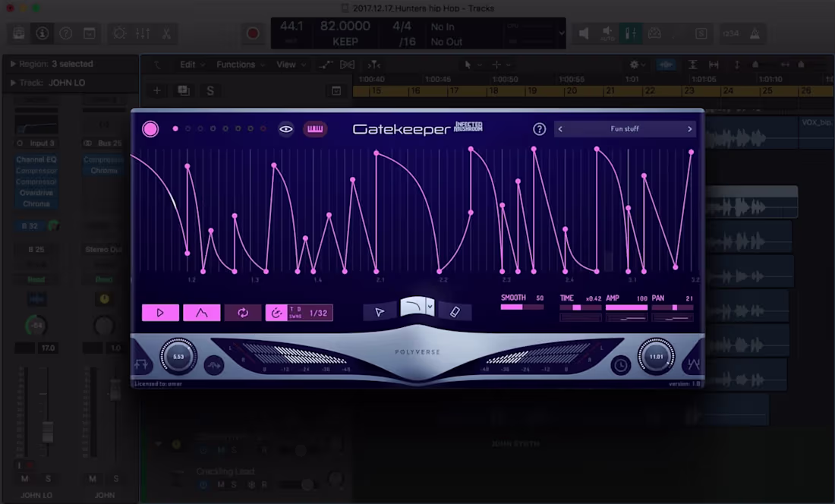835x504 pixels.
Task: Open the Logic Editors scissors icon
Action: 166,33
